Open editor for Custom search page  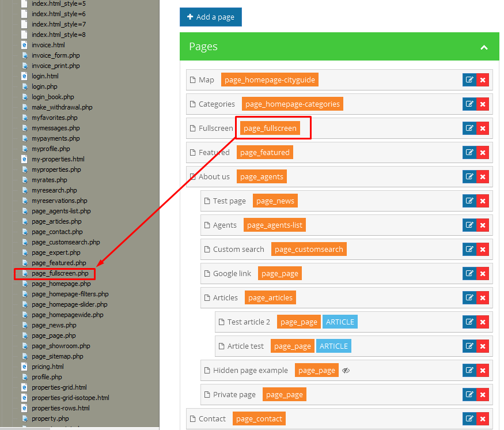point(469,250)
